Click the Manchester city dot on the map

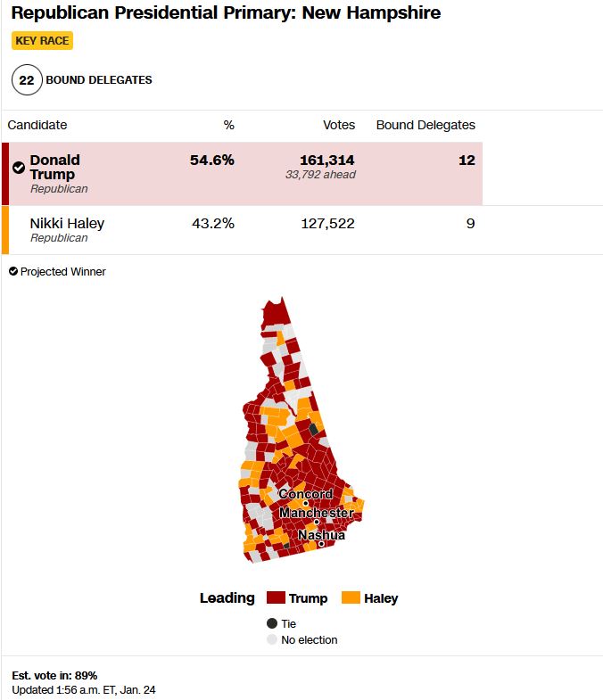coord(317,523)
